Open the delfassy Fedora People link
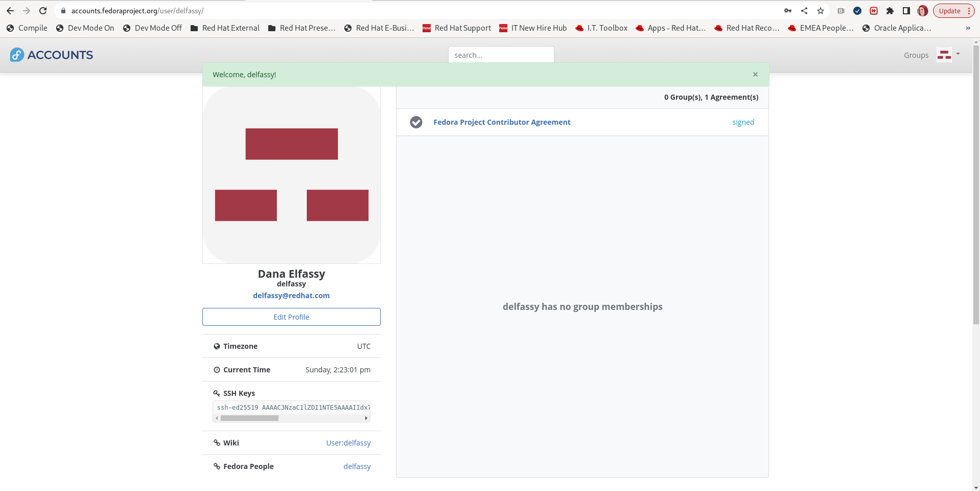 point(357,466)
